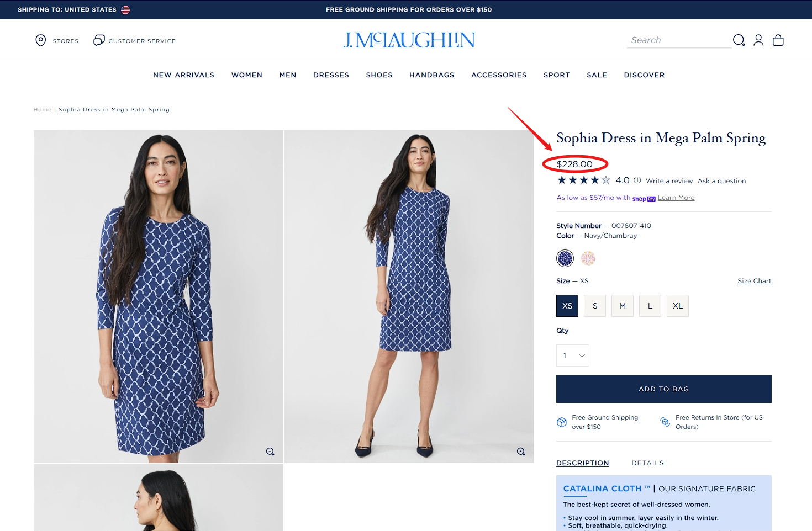Expand the Accessories navigation menu
The width and height of the screenshot is (812, 531).
coord(499,75)
